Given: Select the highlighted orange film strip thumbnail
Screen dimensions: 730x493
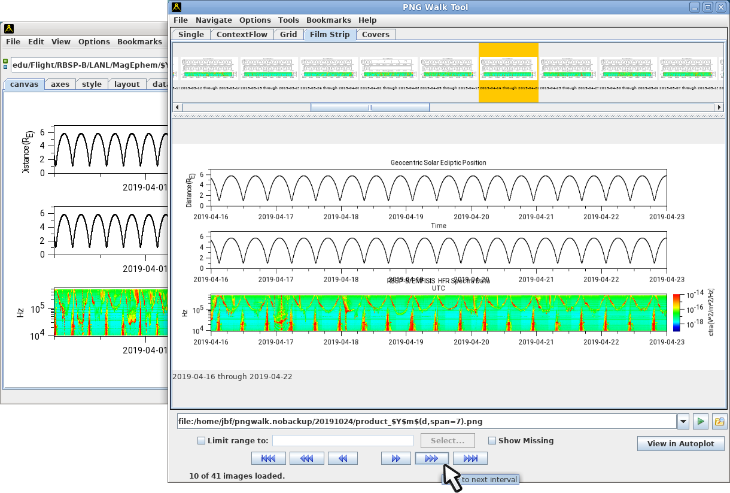Looking at the screenshot, I should point(508,70).
